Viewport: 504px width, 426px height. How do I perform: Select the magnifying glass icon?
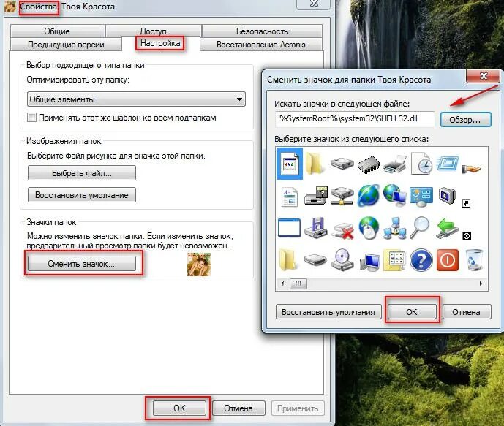click(x=420, y=227)
